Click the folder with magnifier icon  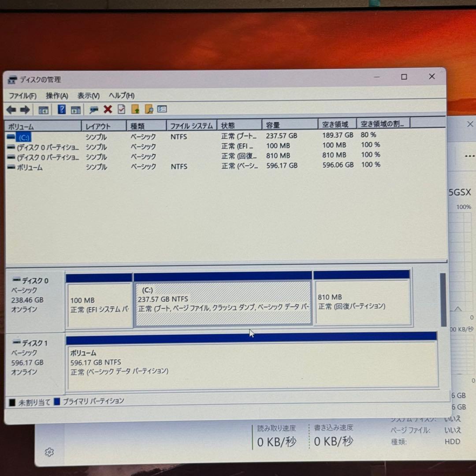(x=149, y=109)
